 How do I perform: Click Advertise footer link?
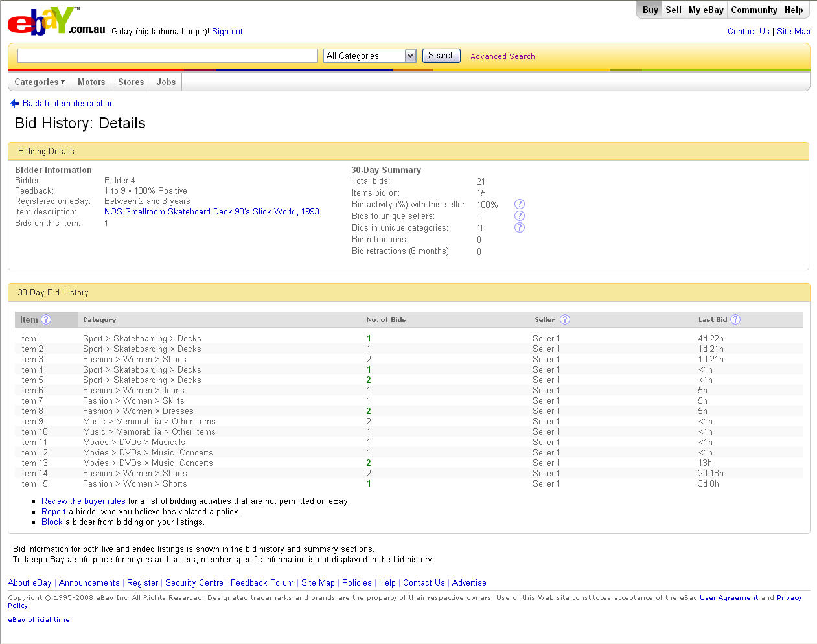(x=469, y=583)
